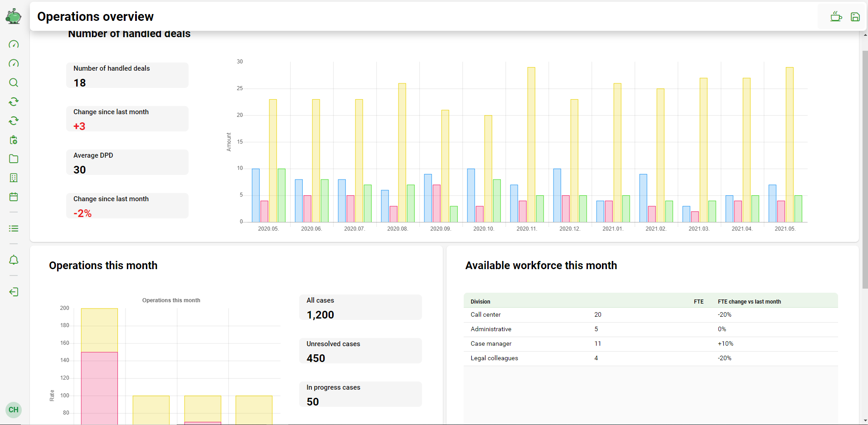Viewport: 868px width, 425px height.
Task: Click the frog logo top left
Action: click(x=13, y=16)
